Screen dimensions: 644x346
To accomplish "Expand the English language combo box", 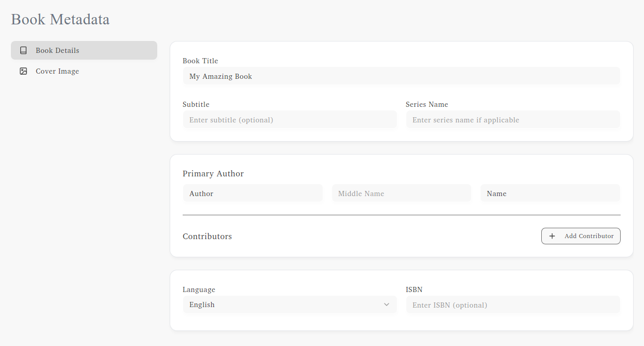I will pyautogui.click(x=290, y=305).
